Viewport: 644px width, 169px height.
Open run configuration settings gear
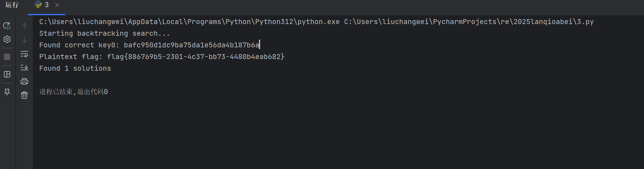point(7,39)
